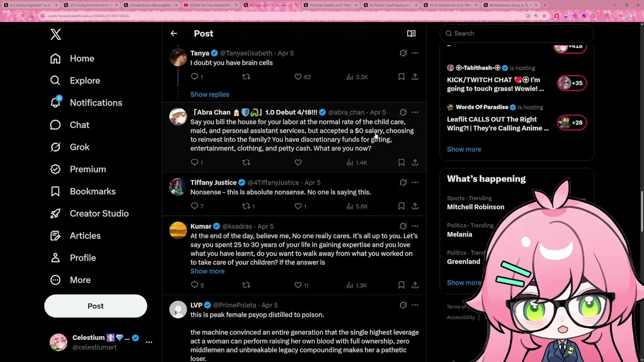Open Grok in sidebar
The image size is (644, 362).
69,147
